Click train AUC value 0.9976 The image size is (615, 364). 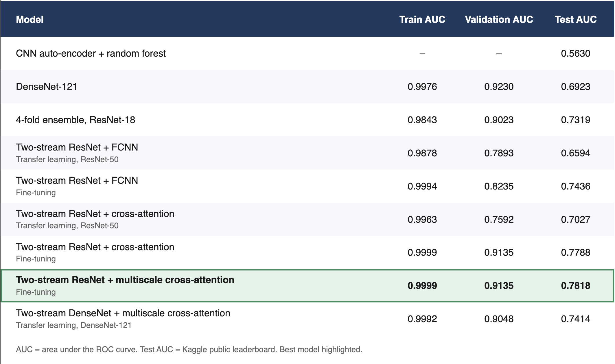[x=422, y=87]
